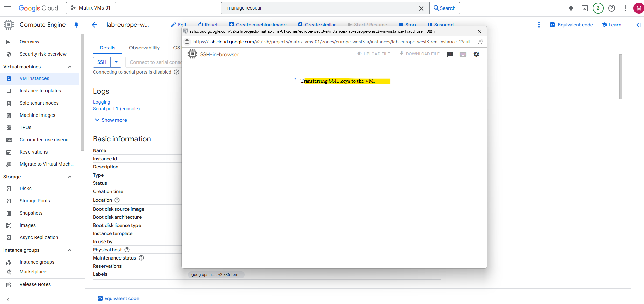The height and width of the screenshot is (304, 644).
Task: Collapse the Virtual machines section
Action: click(x=70, y=67)
